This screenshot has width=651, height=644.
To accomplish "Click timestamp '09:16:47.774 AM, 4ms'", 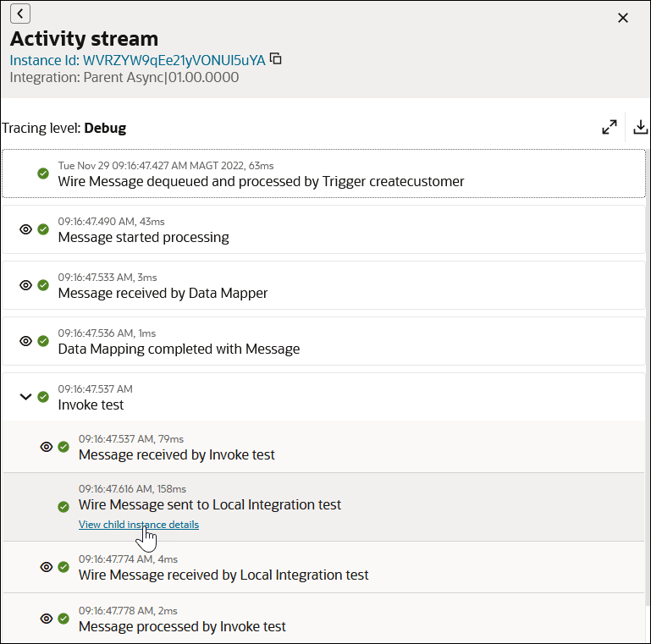I will [129, 559].
